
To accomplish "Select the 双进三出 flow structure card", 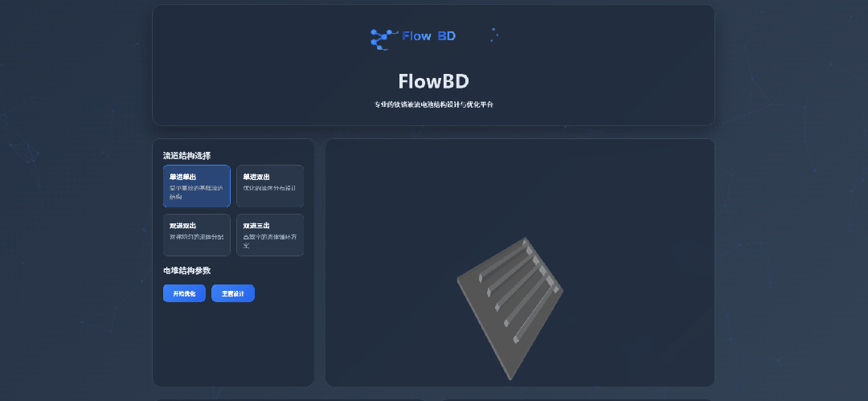I will coord(270,235).
